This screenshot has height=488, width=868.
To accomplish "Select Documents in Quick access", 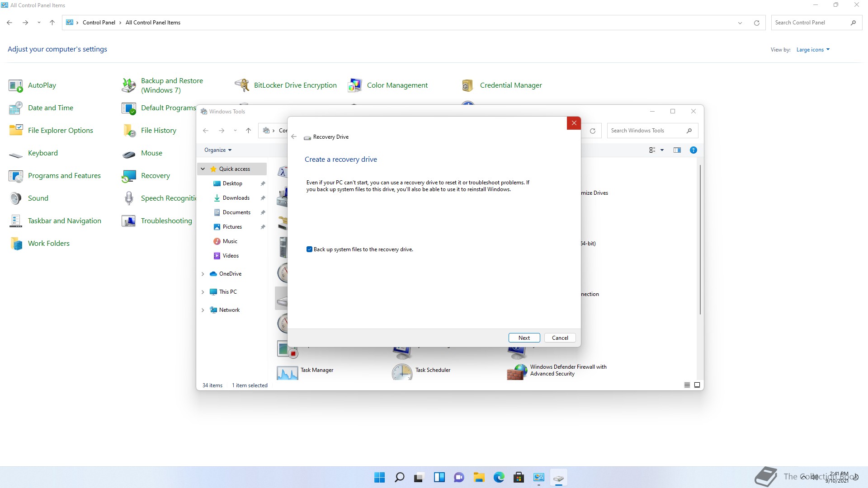I will (x=236, y=212).
